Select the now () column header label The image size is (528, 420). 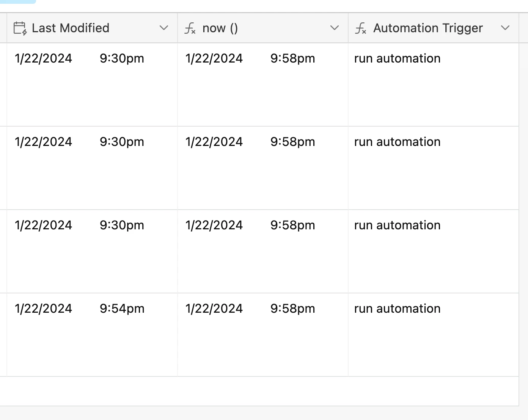click(220, 28)
